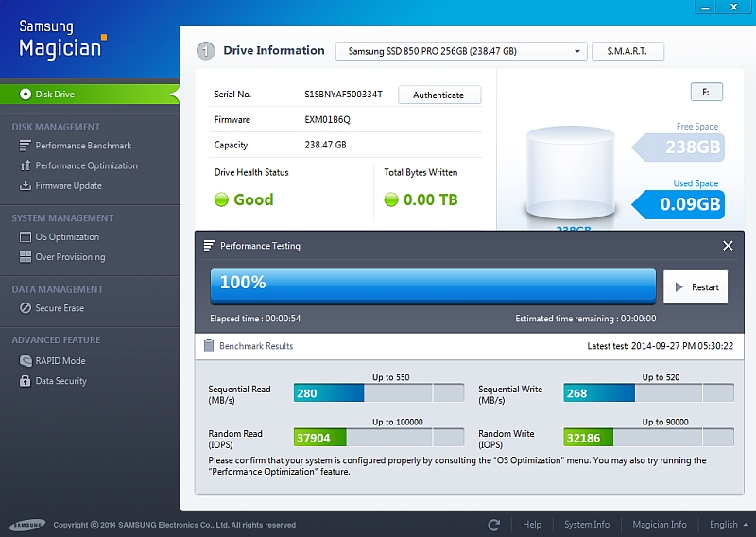Viewport: 756px width, 537px height.
Task: Click the 100% performance progress bar
Action: 433,286
